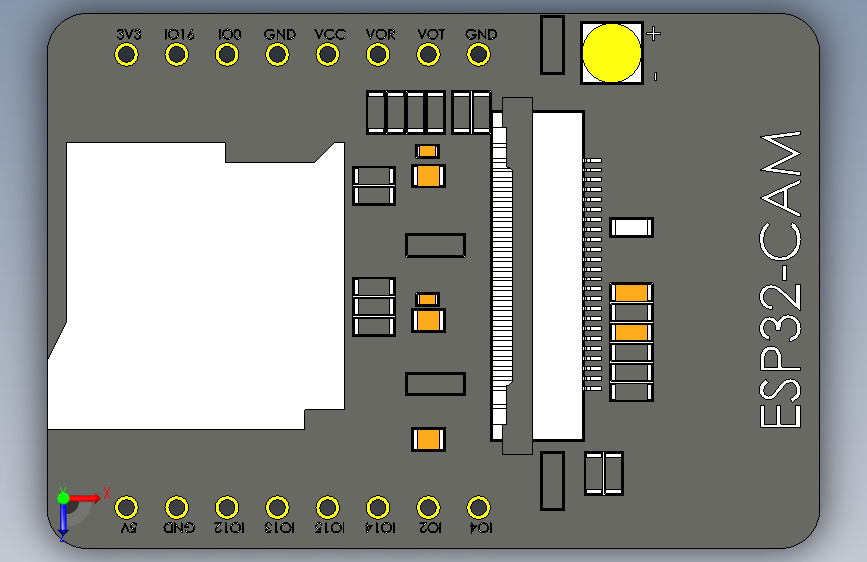
Task: Select the IO0 pin hole
Action: [227, 55]
